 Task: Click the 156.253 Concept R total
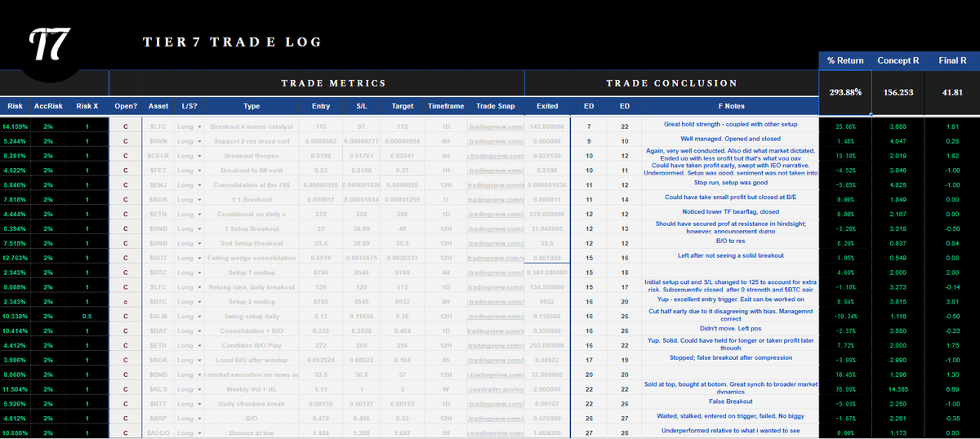(898, 92)
